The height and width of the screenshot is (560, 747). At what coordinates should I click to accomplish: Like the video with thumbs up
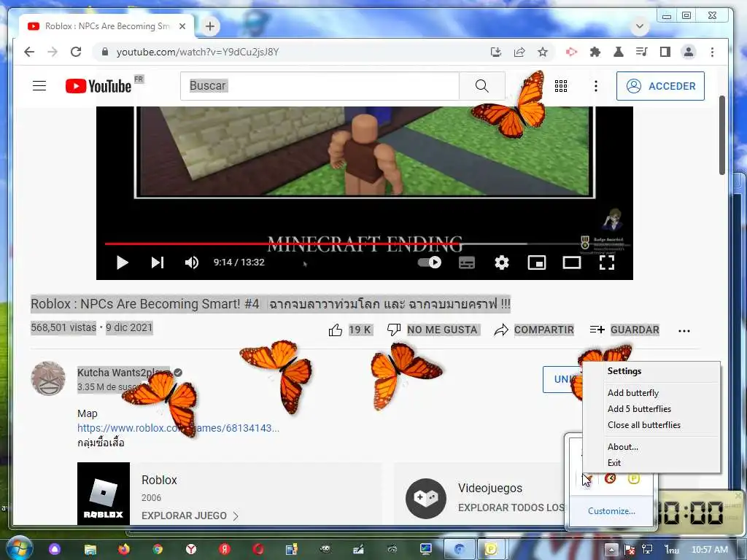click(x=336, y=330)
